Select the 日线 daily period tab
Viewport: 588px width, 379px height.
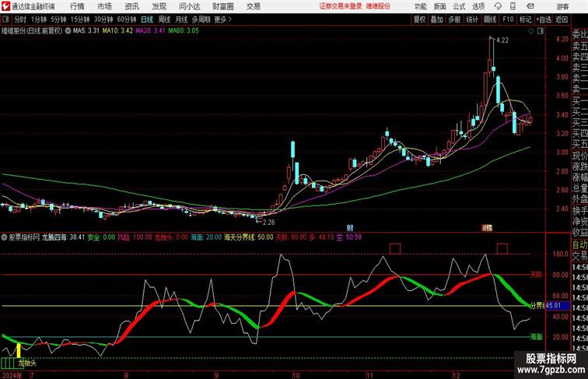point(147,19)
